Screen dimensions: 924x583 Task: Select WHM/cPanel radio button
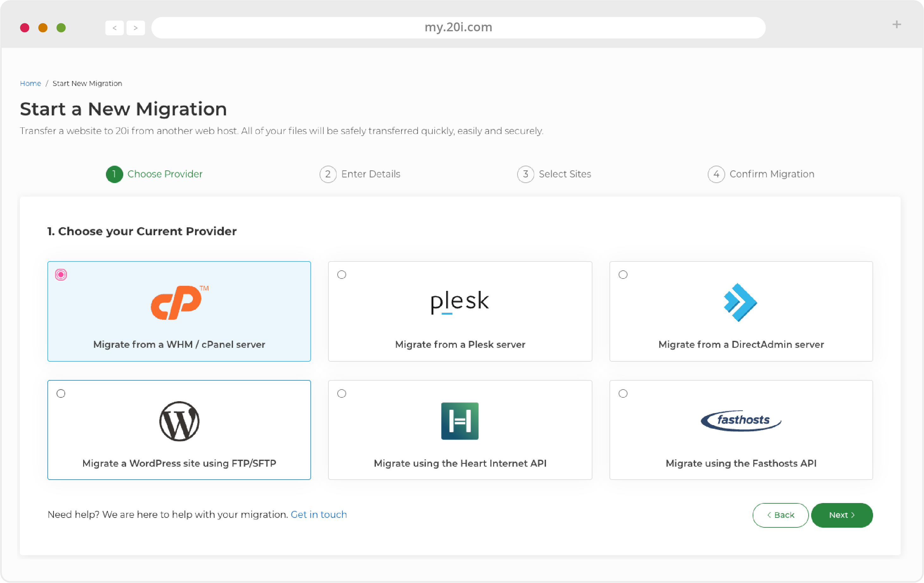[x=61, y=274]
